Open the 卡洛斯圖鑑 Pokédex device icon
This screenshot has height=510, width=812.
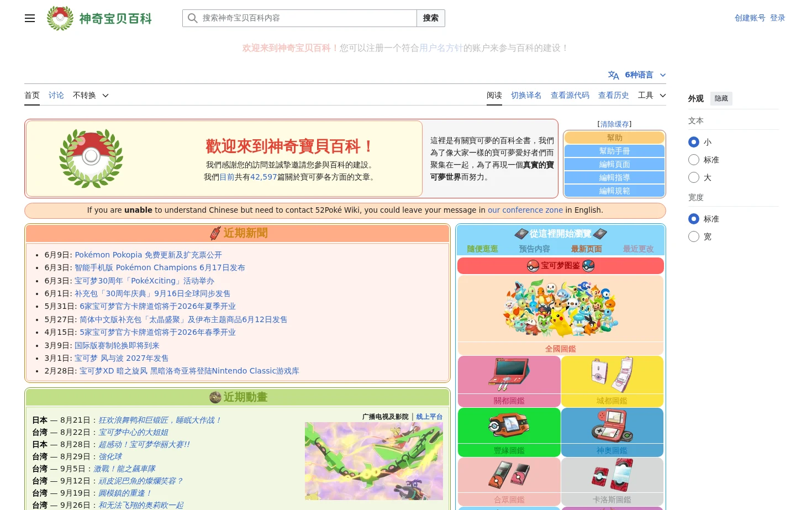point(612,474)
